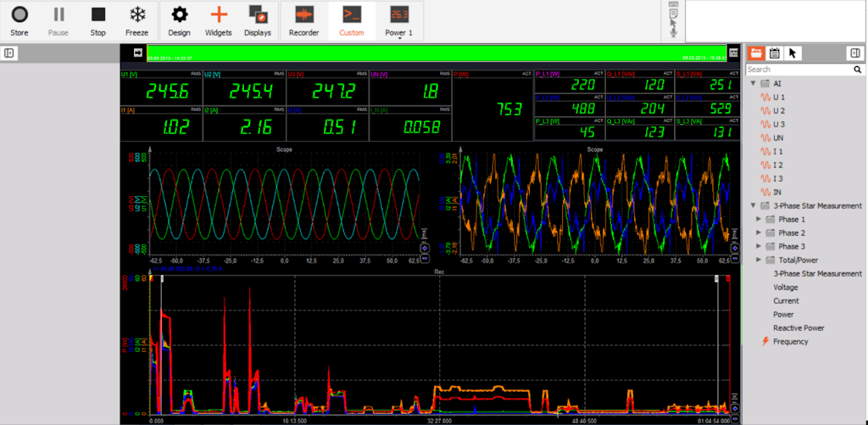Image resolution: width=868 pixels, height=425 pixels.
Task: Freeze the displays with the snowflake icon
Action: (136, 21)
